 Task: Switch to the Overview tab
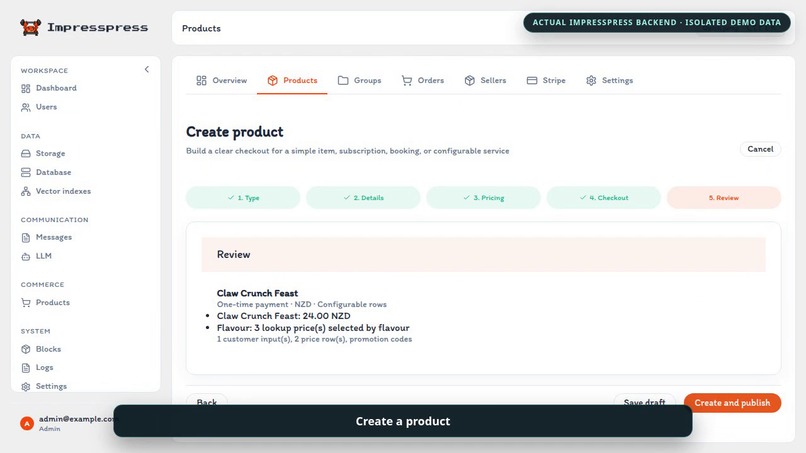[222, 80]
